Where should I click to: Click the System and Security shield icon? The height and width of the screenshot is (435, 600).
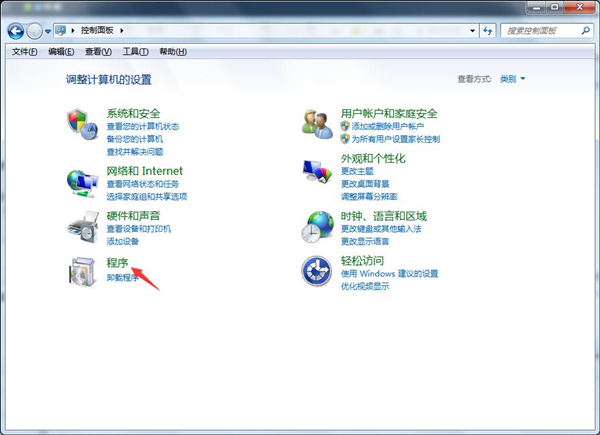(82, 124)
